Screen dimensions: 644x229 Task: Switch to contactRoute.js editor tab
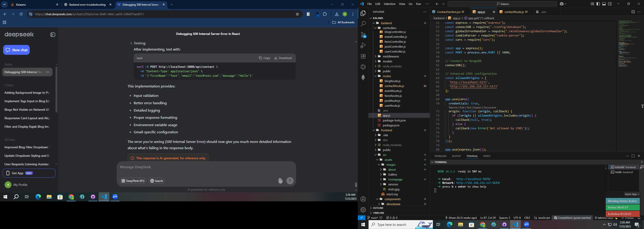(515, 12)
